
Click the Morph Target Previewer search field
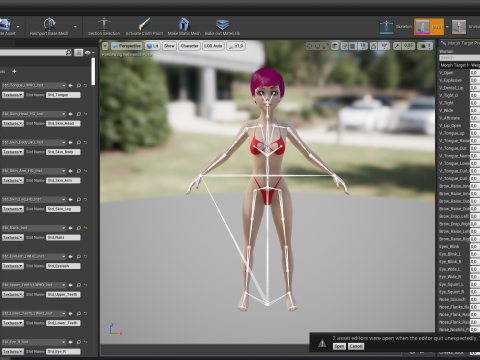pyautogui.click(x=460, y=58)
